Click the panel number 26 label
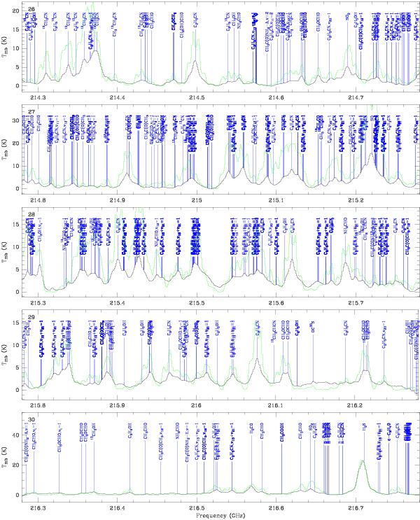This screenshot has height=520, width=420. (31, 7)
